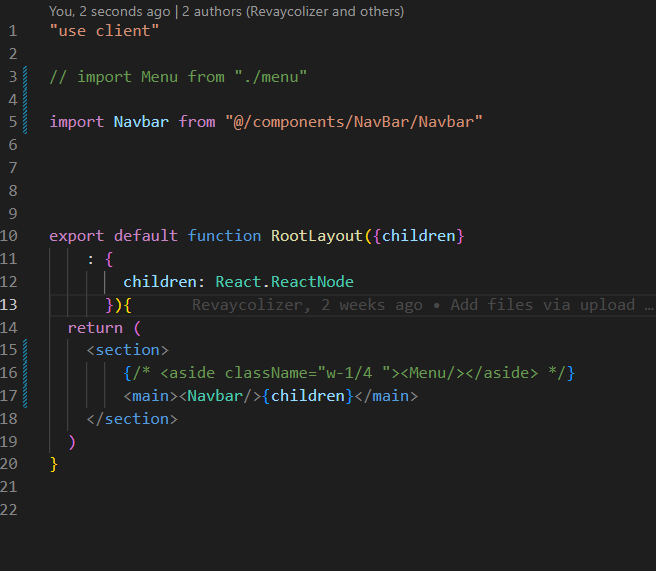Click the return keyword on line 14

[x=95, y=328]
